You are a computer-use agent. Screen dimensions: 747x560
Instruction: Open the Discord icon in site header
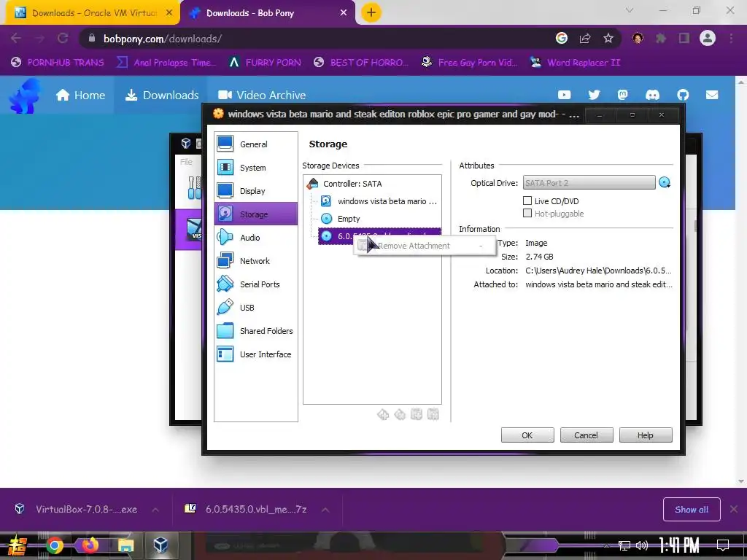click(653, 96)
